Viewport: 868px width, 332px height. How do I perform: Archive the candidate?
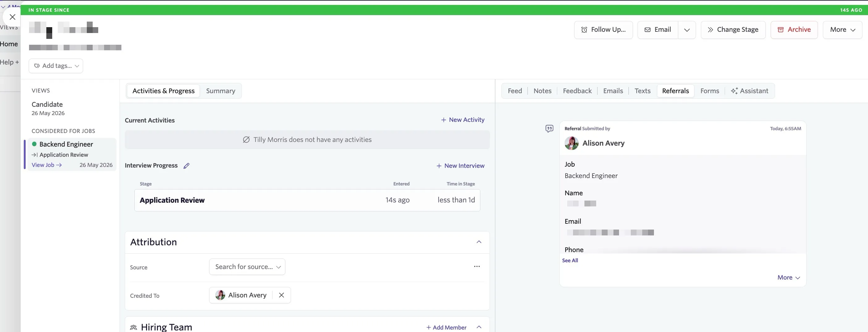point(794,30)
